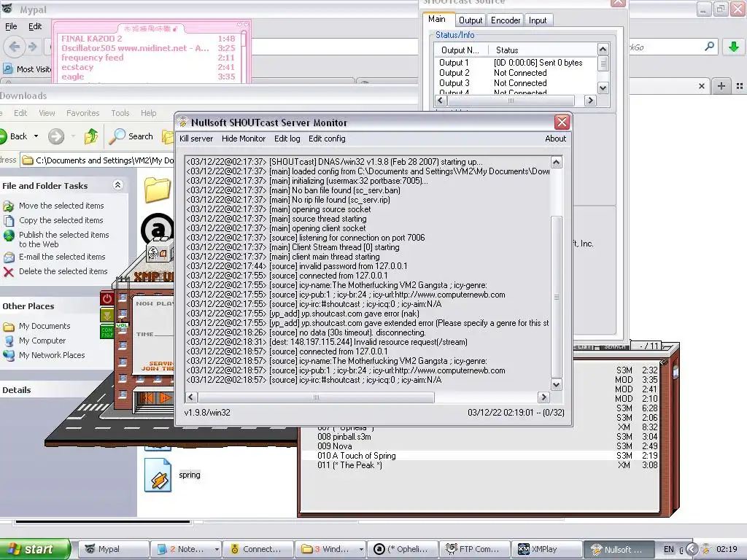
Task: Open View menu in Explorer window
Action: click(47, 113)
